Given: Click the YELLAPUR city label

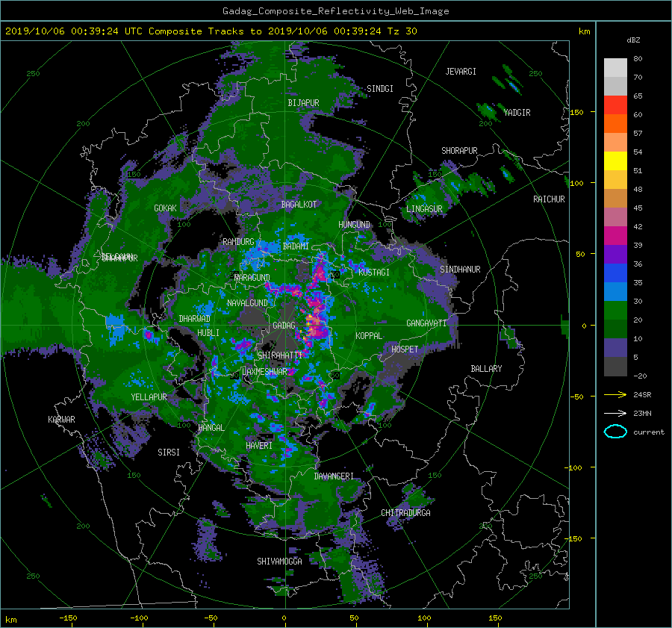Looking at the screenshot, I should tap(149, 397).
